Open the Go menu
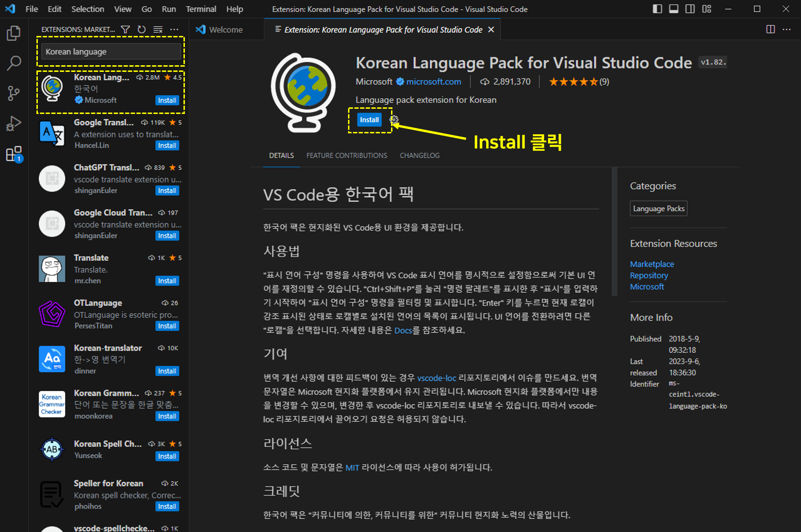Viewport: 801px width, 532px height. [147, 9]
